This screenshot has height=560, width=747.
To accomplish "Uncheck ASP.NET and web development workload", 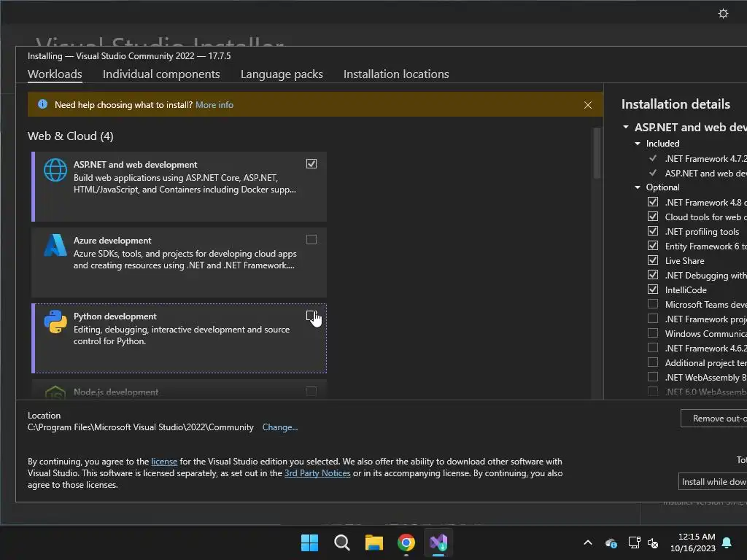I will pos(311,164).
